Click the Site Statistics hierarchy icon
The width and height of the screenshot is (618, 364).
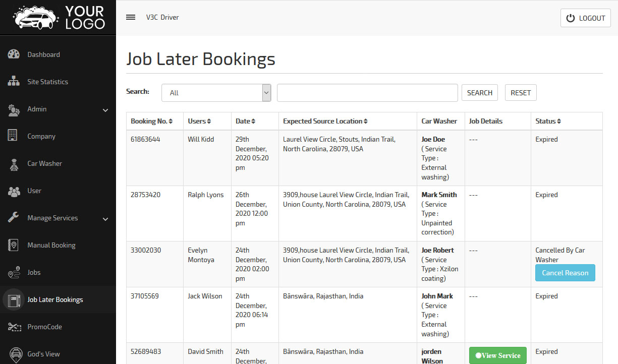tap(14, 82)
